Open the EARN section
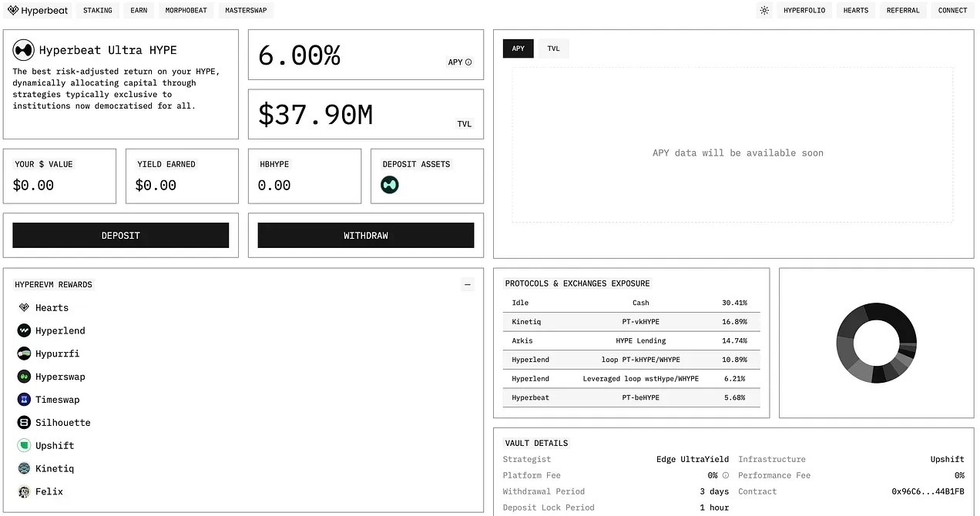 click(x=138, y=10)
